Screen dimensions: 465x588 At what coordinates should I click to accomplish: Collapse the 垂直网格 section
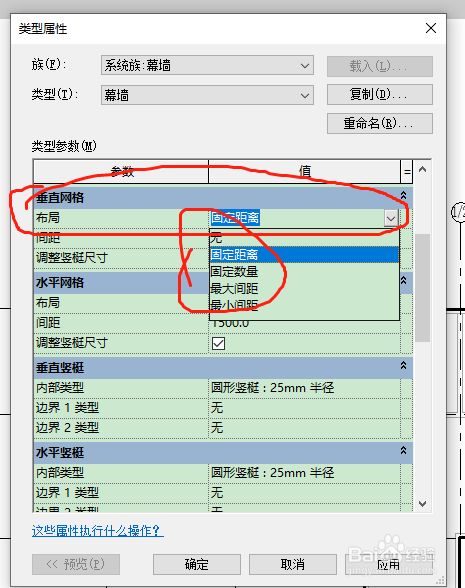tap(404, 195)
